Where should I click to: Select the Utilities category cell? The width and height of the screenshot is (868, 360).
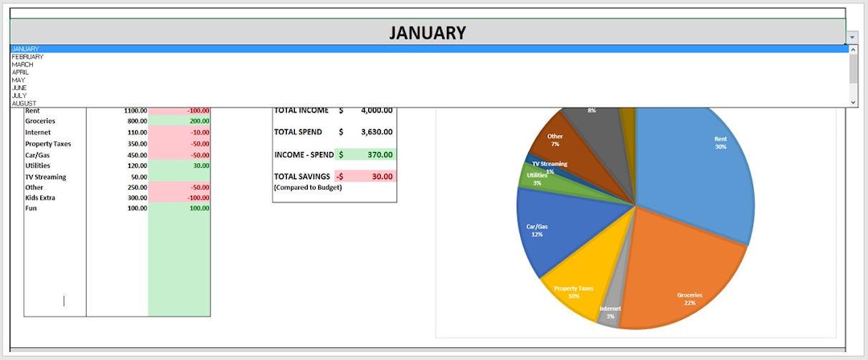tap(55, 166)
